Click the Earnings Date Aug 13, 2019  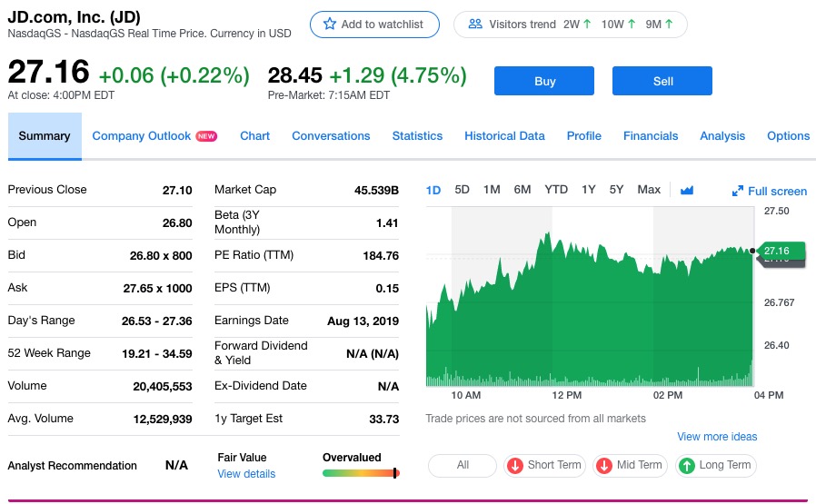tap(363, 321)
